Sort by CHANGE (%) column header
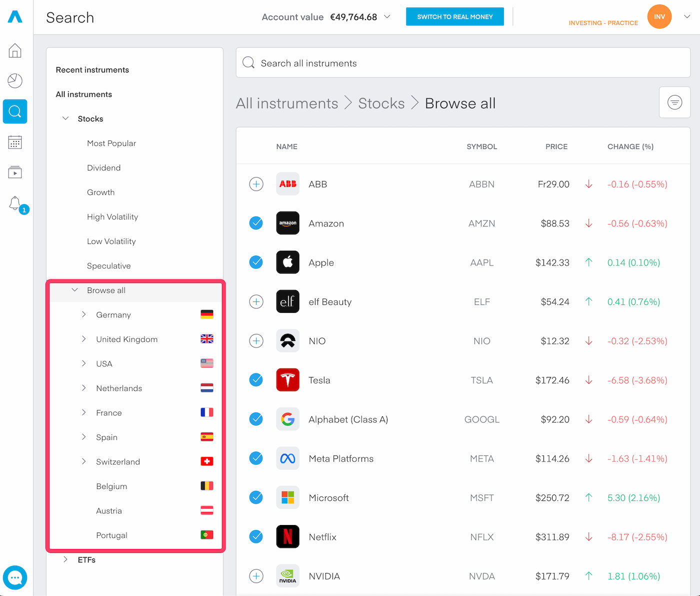700x596 pixels. pyautogui.click(x=630, y=146)
